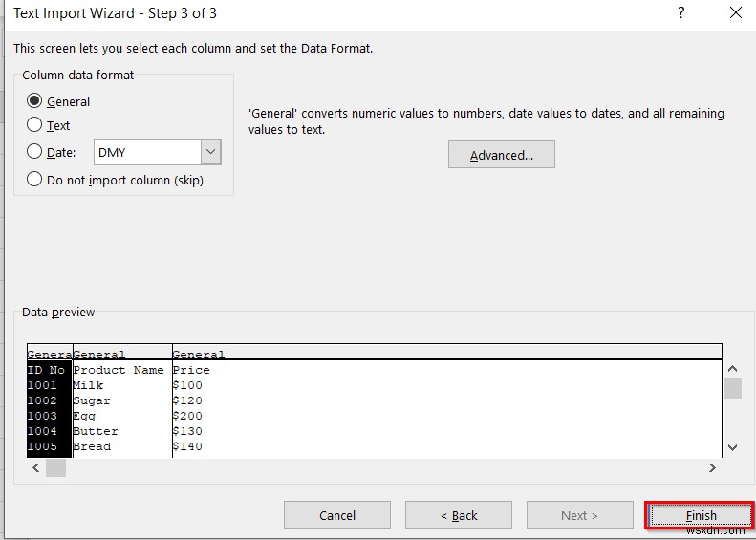Click the 1003 ID cell
The width and height of the screenshot is (756, 540).
click(x=42, y=416)
